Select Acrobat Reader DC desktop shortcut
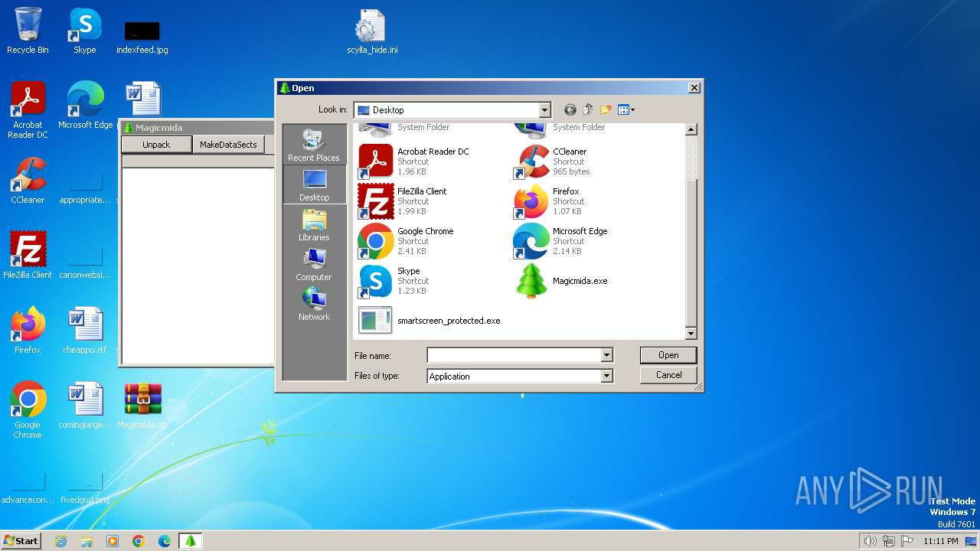 click(x=28, y=110)
